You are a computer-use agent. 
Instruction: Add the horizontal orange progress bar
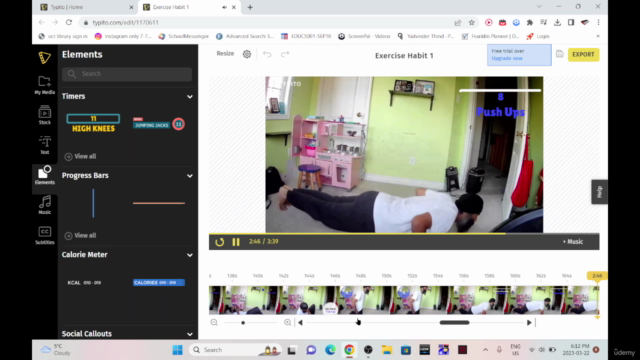click(159, 203)
